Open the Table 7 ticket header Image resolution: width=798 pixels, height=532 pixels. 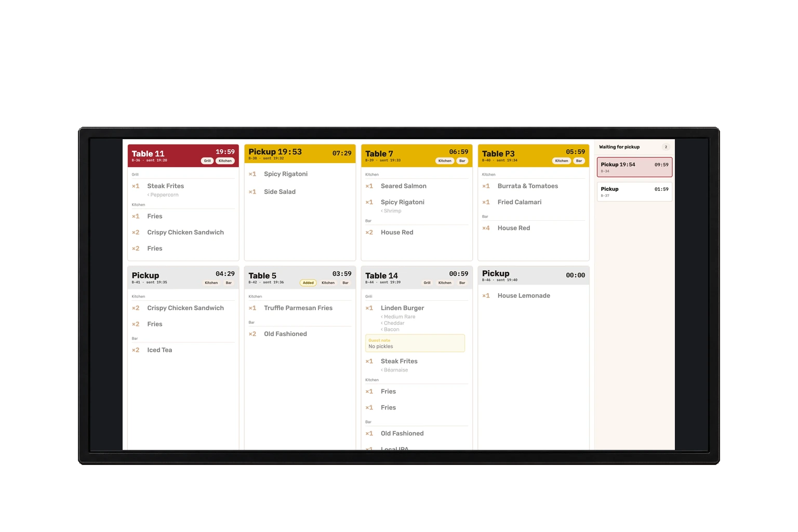point(417,155)
